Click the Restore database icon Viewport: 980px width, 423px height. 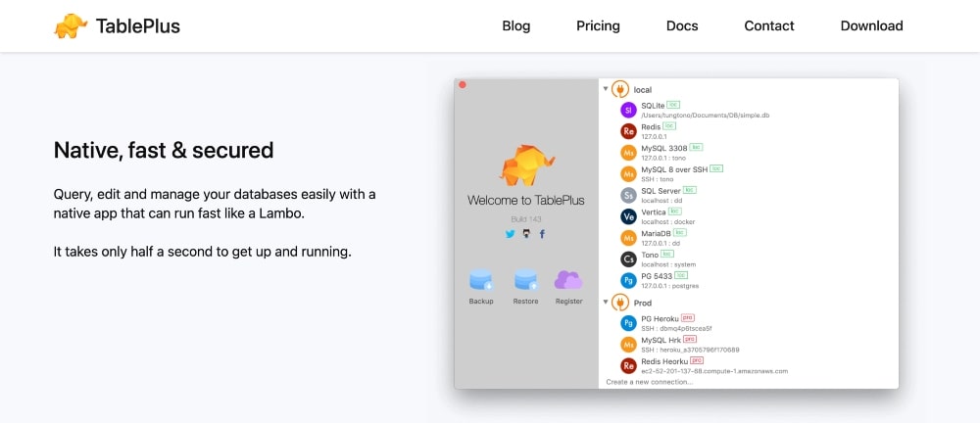pos(525,279)
